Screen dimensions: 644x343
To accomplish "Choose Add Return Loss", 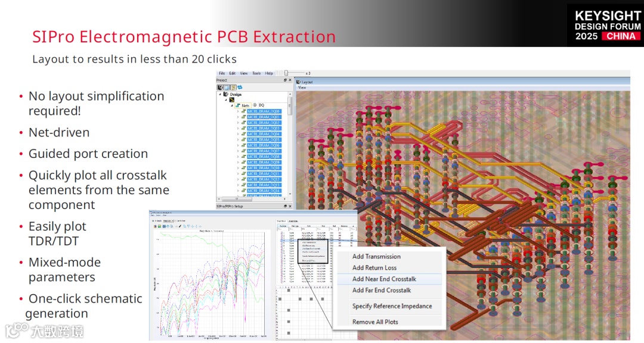I will pyautogui.click(x=374, y=267).
